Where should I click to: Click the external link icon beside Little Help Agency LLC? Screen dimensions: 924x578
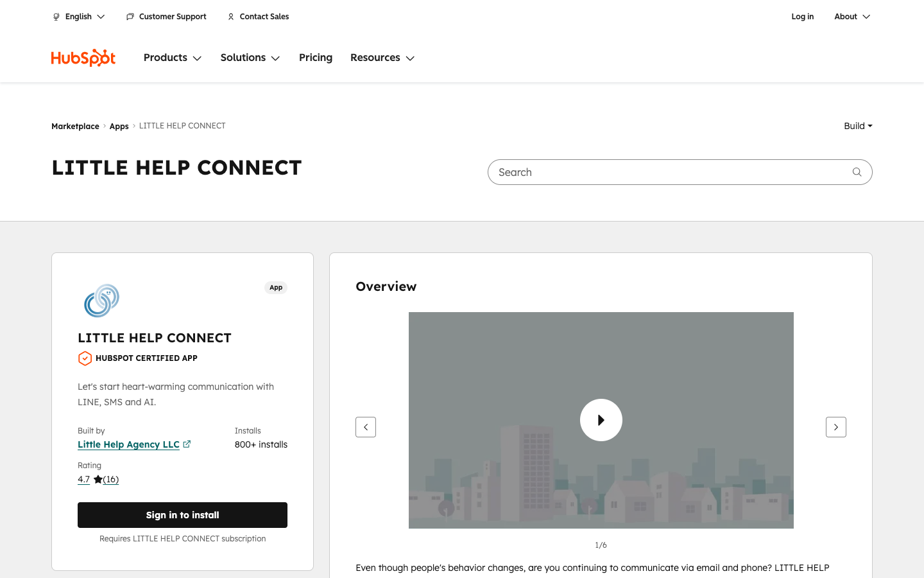187,444
